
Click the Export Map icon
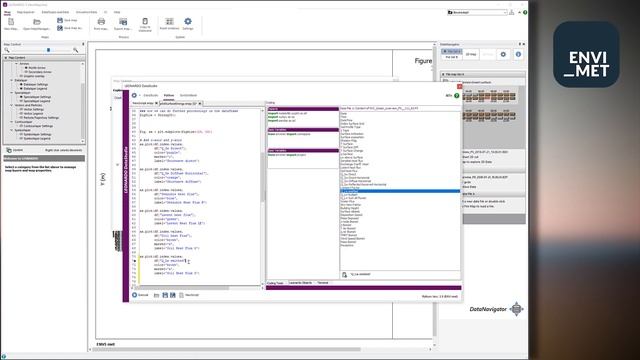pyautogui.click(x=123, y=22)
